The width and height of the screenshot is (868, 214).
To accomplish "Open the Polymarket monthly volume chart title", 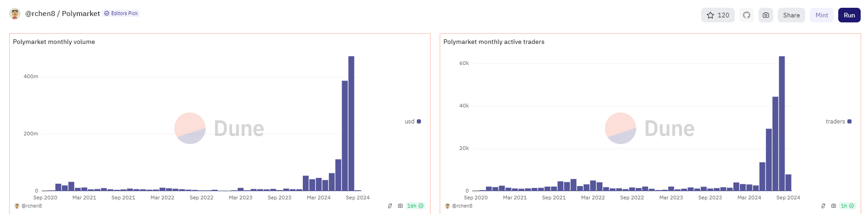I will pos(54,42).
